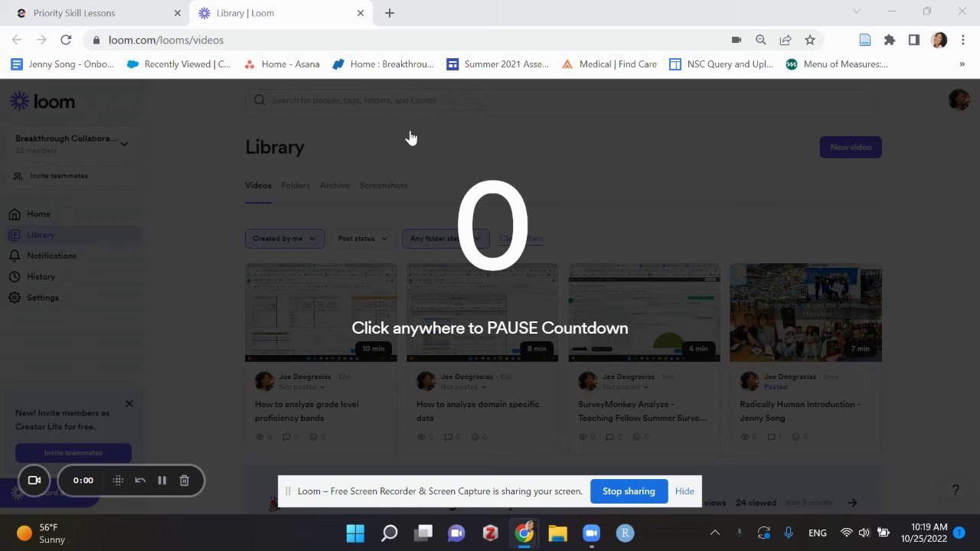
Task: Click the Loom logo
Action: point(42,101)
